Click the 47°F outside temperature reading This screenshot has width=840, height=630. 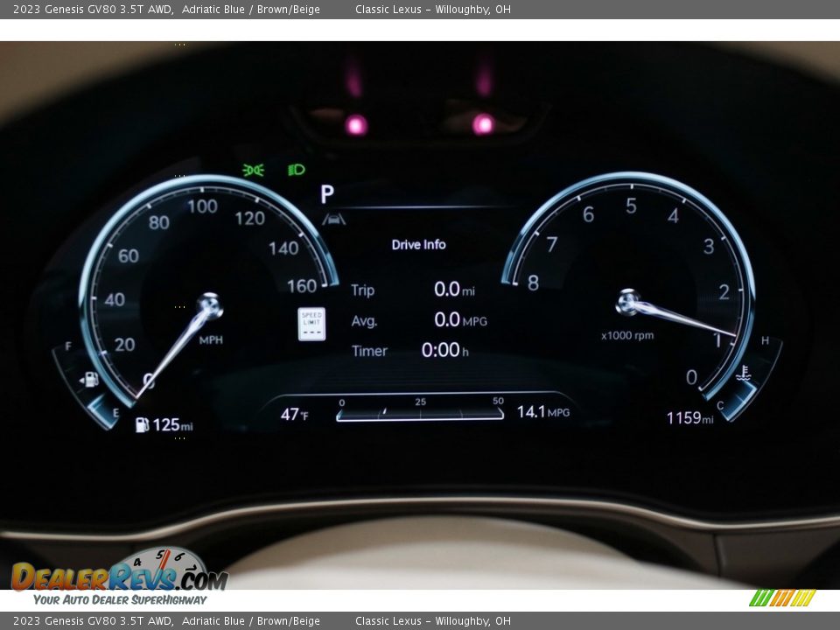[294, 415]
